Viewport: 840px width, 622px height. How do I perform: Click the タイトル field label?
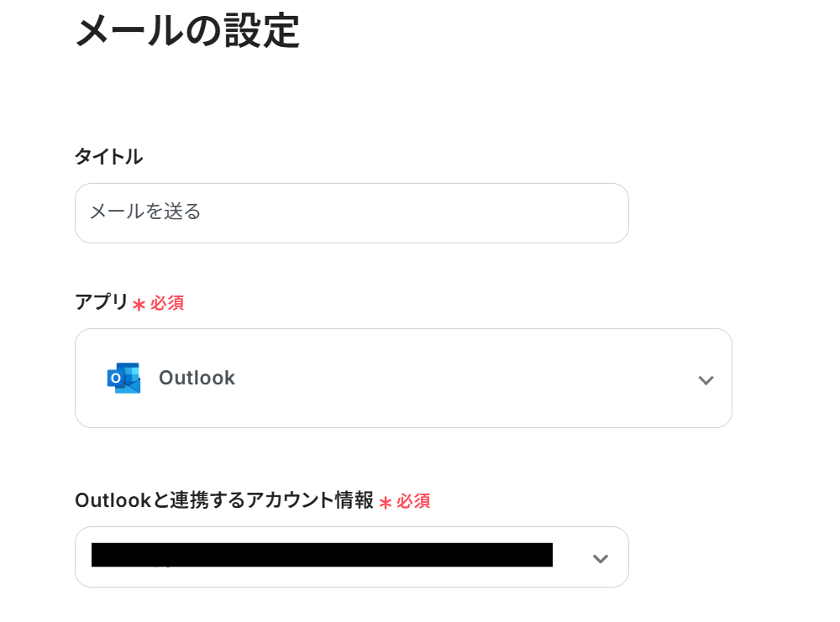tap(108, 156)
